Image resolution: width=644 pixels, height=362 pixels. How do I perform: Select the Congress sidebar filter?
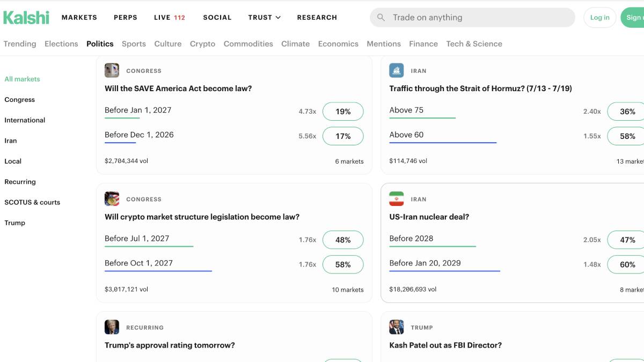(x=19, y=100)
